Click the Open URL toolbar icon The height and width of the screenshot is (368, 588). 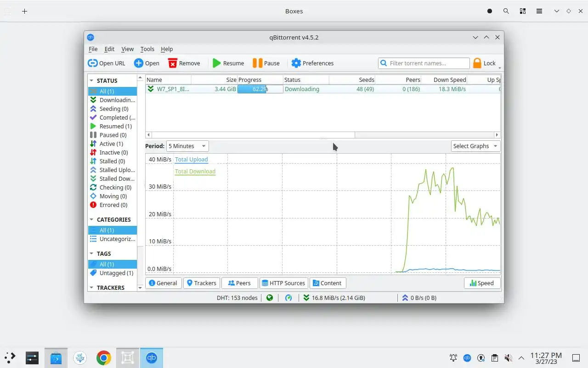tap(92, 63)
